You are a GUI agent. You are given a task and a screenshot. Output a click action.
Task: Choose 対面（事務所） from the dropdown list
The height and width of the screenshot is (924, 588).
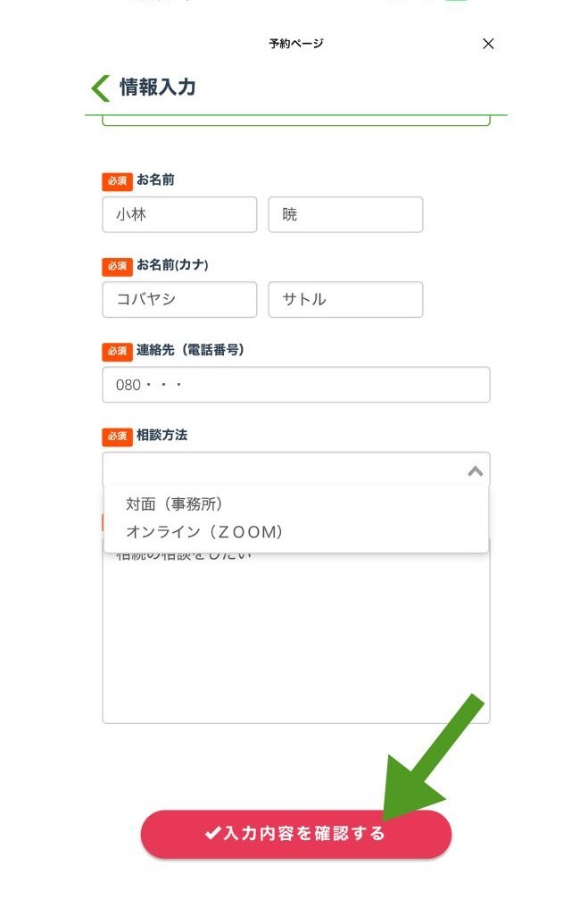pyautogui.click(x=174, y=504)
